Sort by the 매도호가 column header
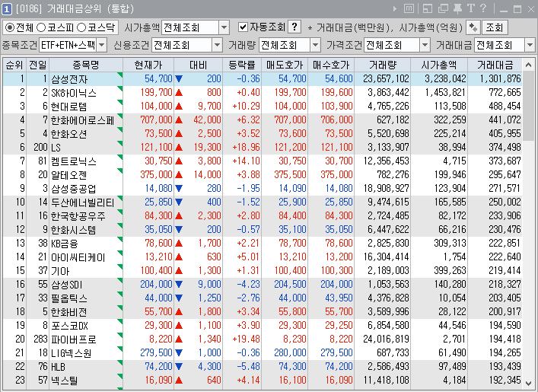Viewport: 538px width, 392px height. tap(285, 65)
